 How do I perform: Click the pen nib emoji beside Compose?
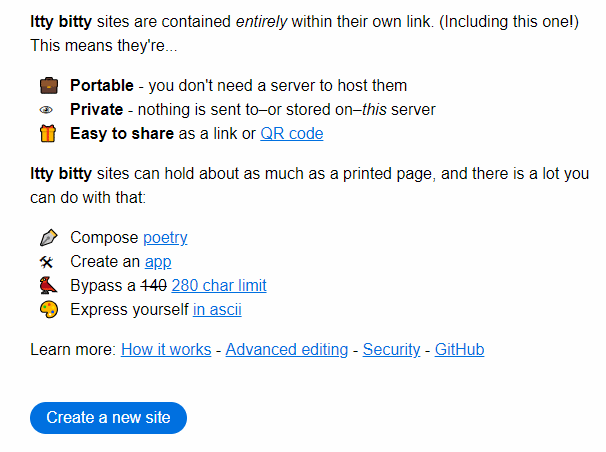pyautogui.click(x=49, y=238)
